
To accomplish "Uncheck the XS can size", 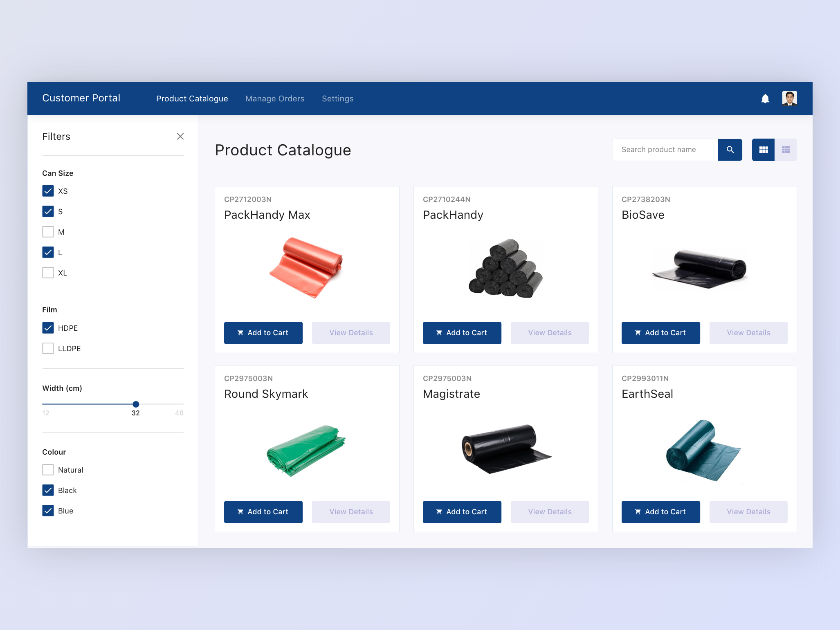I will 48,191.
